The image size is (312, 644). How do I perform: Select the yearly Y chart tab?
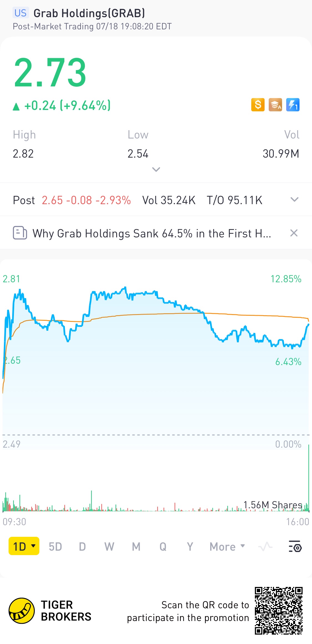click(x=190, y=546)
